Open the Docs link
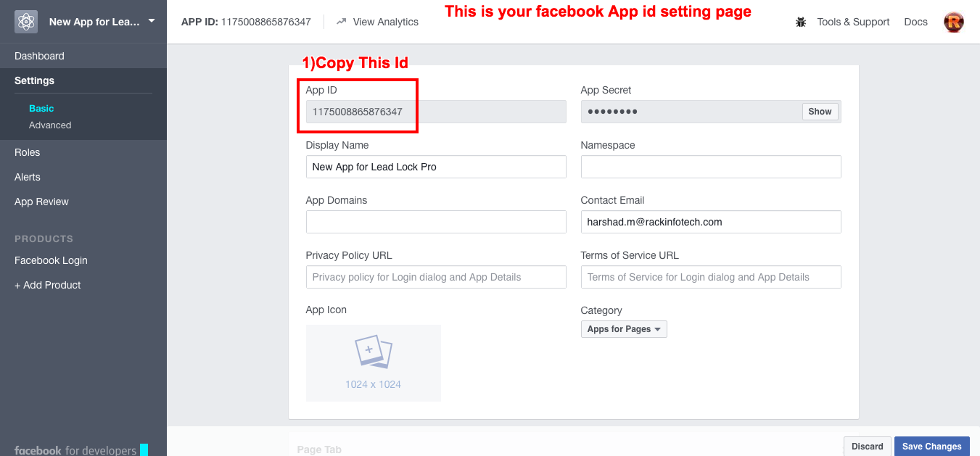The height and width of the screenshot is (456, 980). click(915, 22)
